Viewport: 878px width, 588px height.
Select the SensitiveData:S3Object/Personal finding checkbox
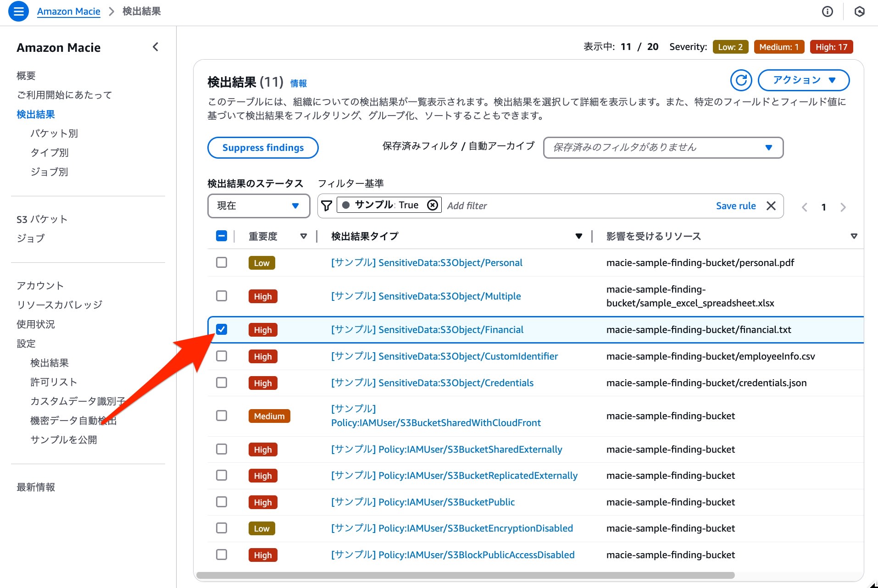click(x=222, y=262)
